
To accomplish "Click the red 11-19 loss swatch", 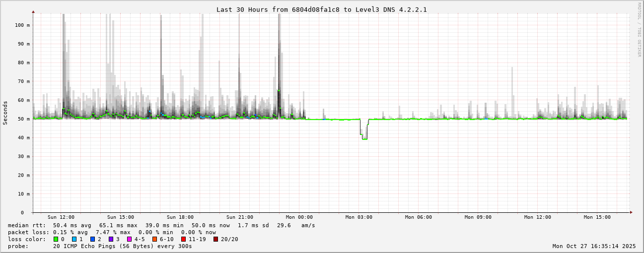I will (x=183, y=239).
